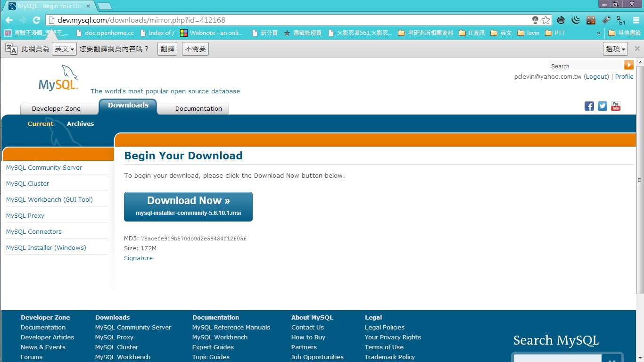Open MySQL's YouTube channel icon

click(x=616, y=106)
